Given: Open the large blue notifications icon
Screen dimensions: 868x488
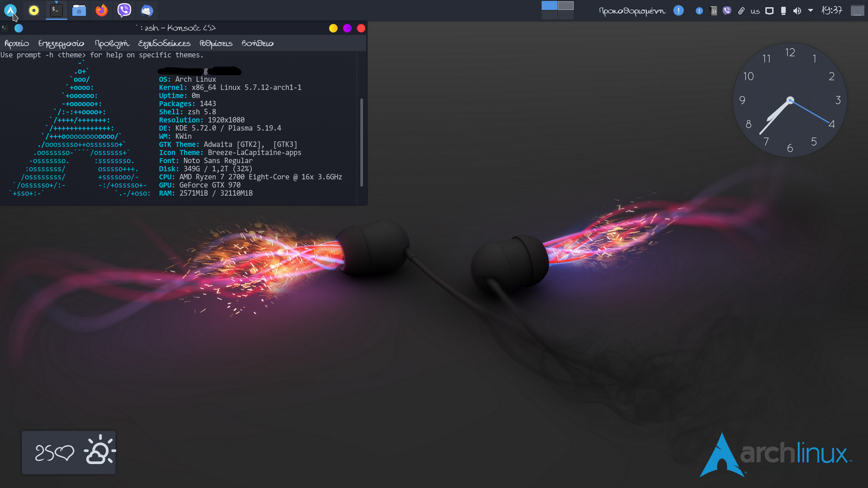Looking at the screenshot, I should point(679,10).
